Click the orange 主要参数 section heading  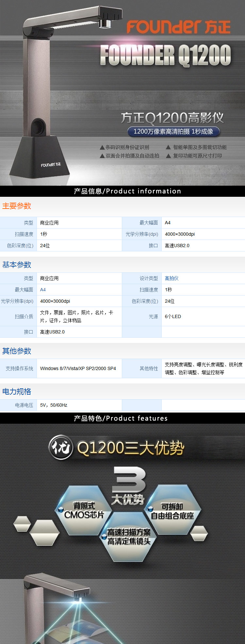click(x=17, y=206)
